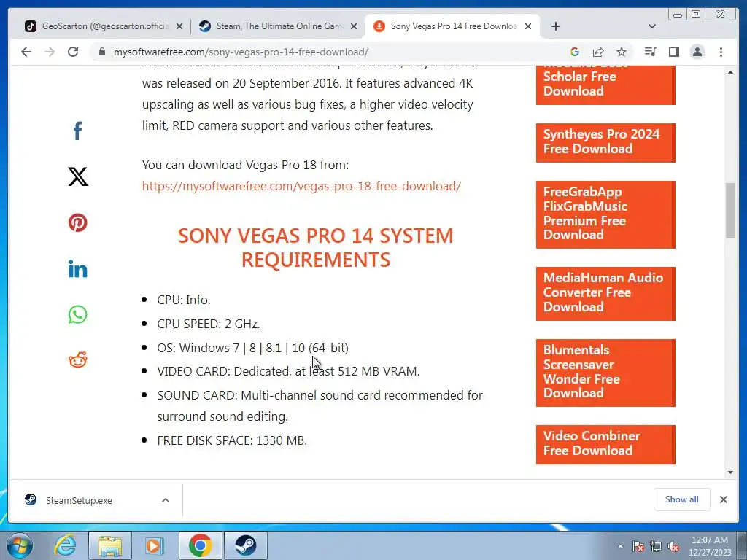The image size is (747, 560).
Task: Share page on Reddit icon
Action: 77,360
